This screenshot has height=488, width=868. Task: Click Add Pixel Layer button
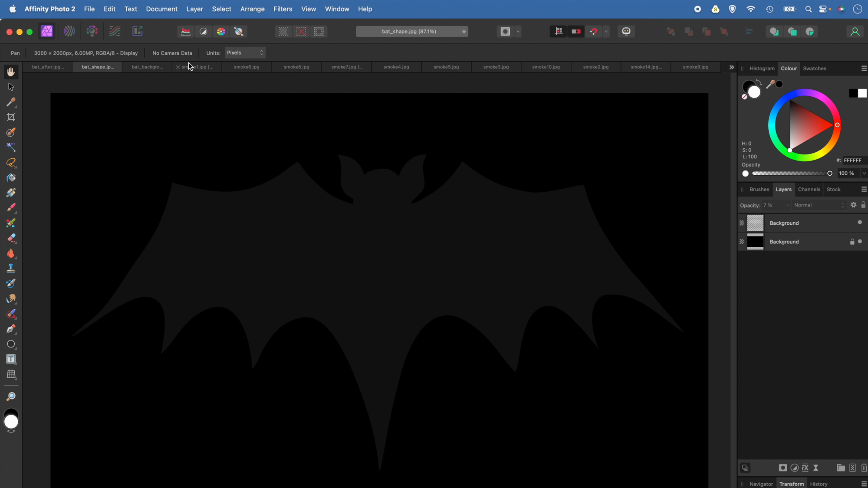pyautogui.click(x=852, y=468)
